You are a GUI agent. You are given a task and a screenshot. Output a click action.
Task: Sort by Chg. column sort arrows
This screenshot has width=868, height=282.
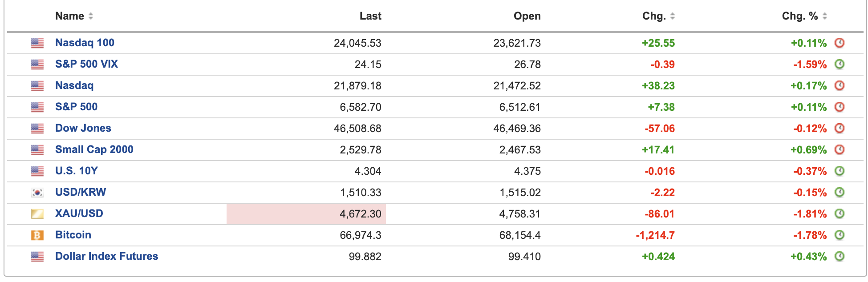click(673, 16)
